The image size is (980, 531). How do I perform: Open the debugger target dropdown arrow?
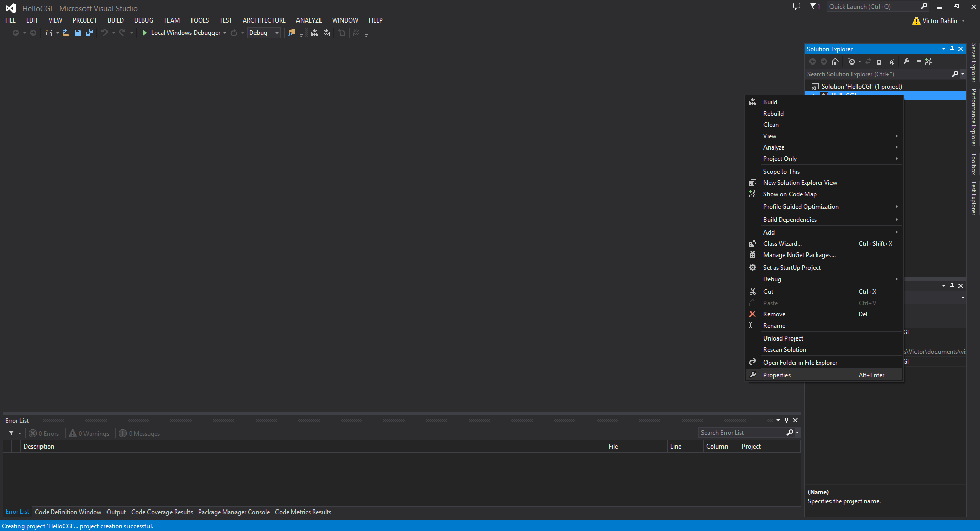pyautogui.click(x=225, y=33)
